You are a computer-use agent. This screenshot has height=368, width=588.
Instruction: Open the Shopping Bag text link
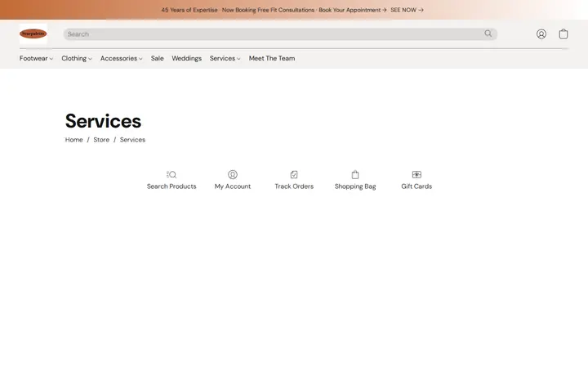tap(355, 186)
